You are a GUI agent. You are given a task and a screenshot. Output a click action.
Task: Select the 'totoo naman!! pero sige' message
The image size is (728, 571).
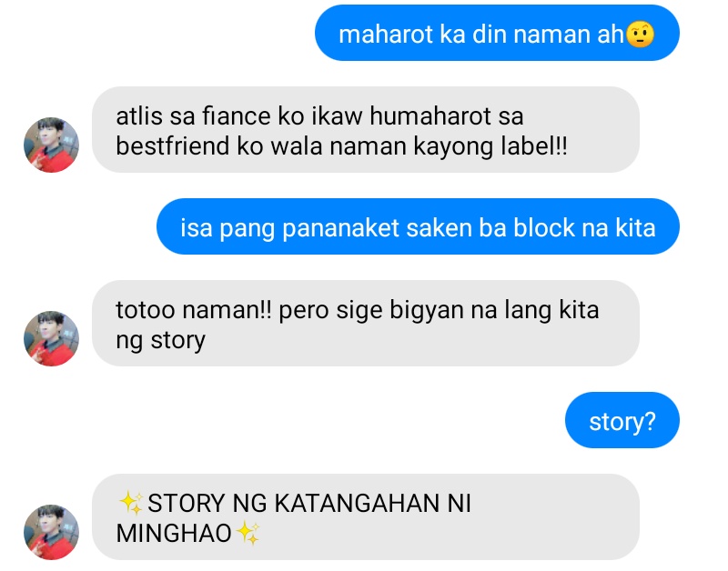[366, 324]
